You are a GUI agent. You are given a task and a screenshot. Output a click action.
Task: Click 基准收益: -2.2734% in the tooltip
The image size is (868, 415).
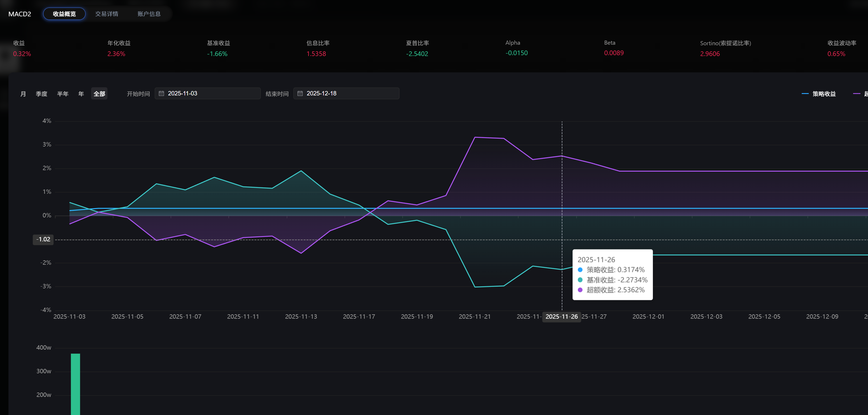tap(613, 280)
